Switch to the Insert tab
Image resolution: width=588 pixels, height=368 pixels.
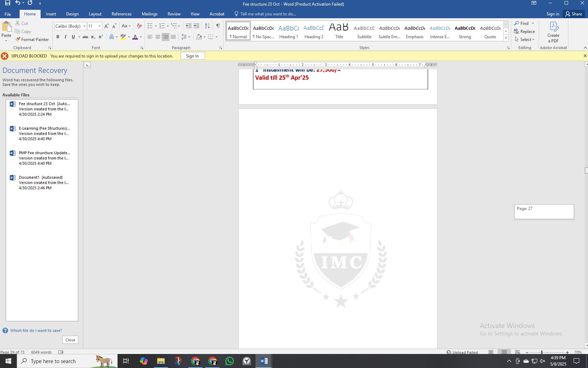51,14
